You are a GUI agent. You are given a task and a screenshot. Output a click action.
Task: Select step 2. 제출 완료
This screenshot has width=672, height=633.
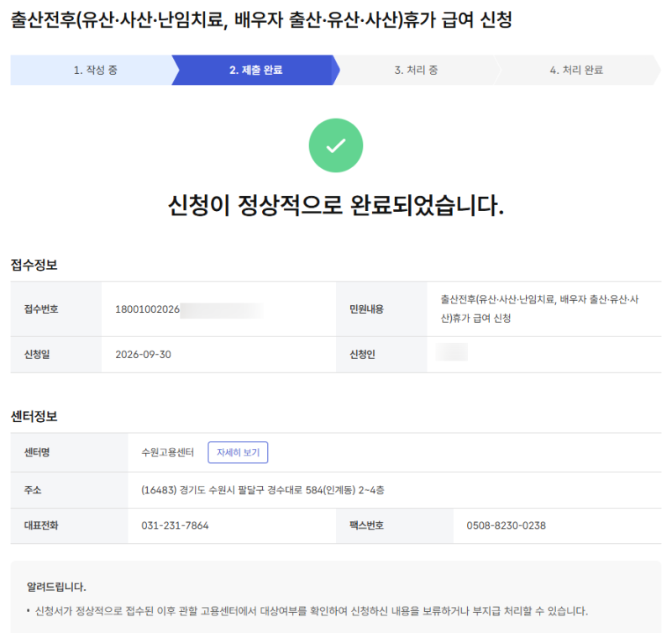(x=256, y=70)
